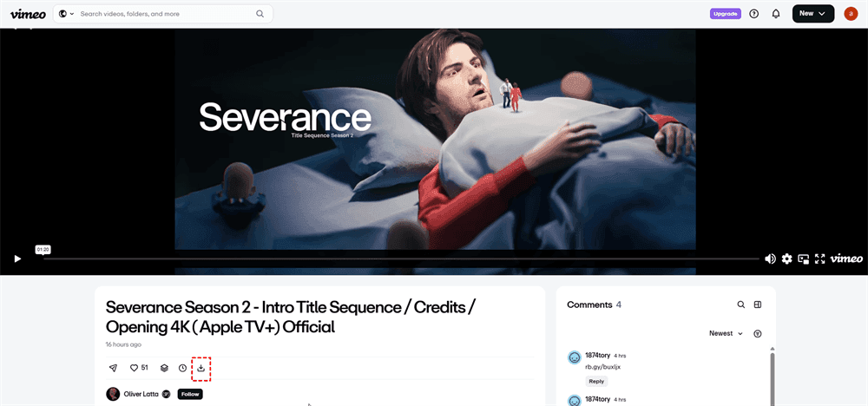Open the search scope globe dropdown

tap(66, 14)
